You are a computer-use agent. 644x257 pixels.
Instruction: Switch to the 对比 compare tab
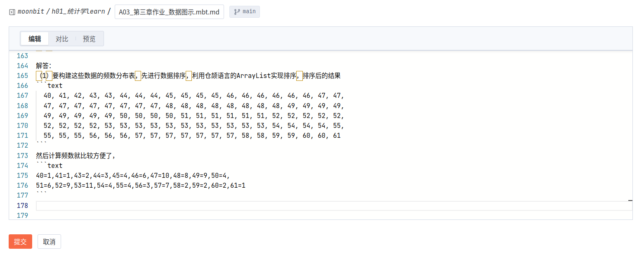(62, 38)
